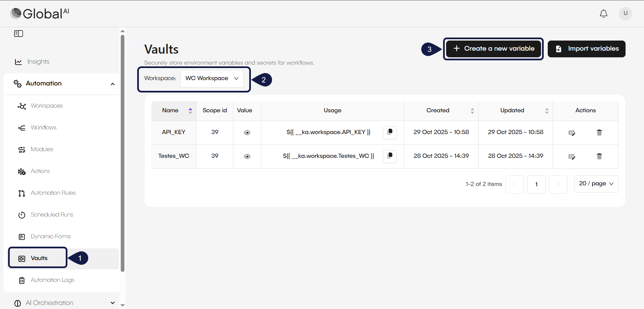Collapse the left sidebar panel
This screenshot has width=644, height=309.
(18, 34)
